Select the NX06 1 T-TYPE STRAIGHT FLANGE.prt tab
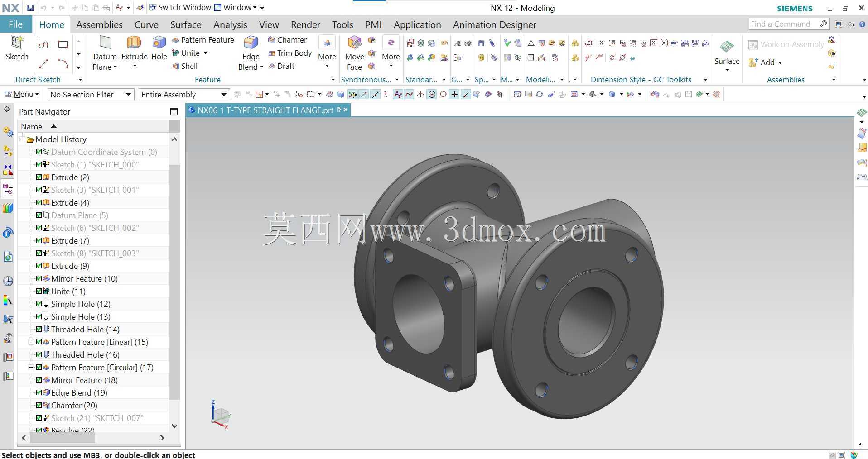The width and height of the screenshot is (868, 459). 265,110
